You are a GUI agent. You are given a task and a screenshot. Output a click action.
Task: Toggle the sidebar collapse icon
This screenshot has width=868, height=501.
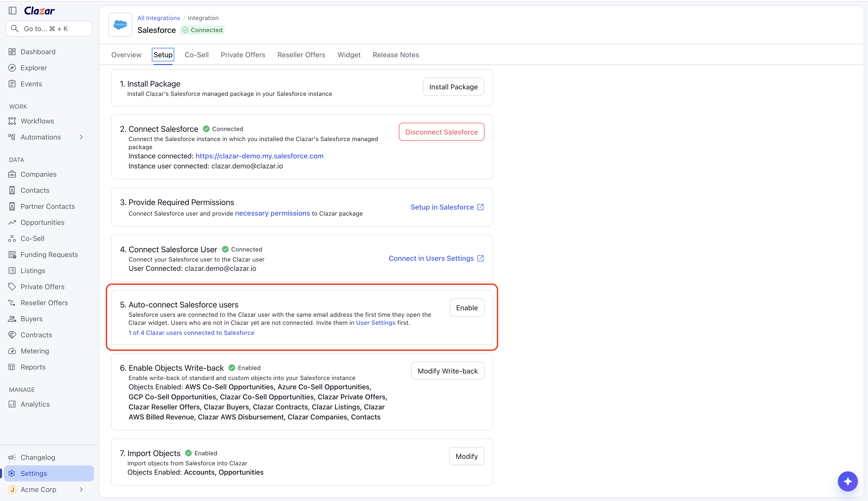[x=13, y=11]
